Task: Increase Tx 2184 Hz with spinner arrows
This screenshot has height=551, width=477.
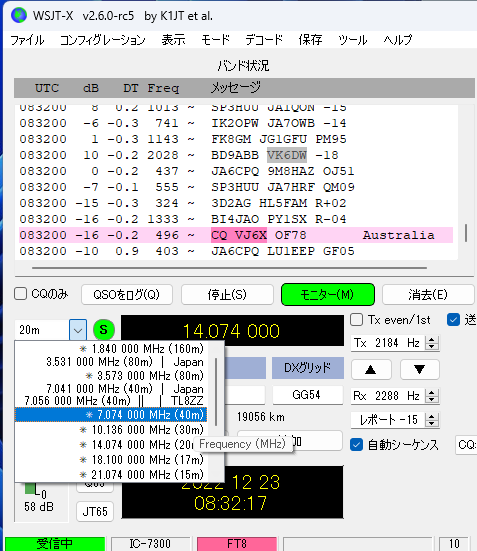Action: click(x=432, y=339)
